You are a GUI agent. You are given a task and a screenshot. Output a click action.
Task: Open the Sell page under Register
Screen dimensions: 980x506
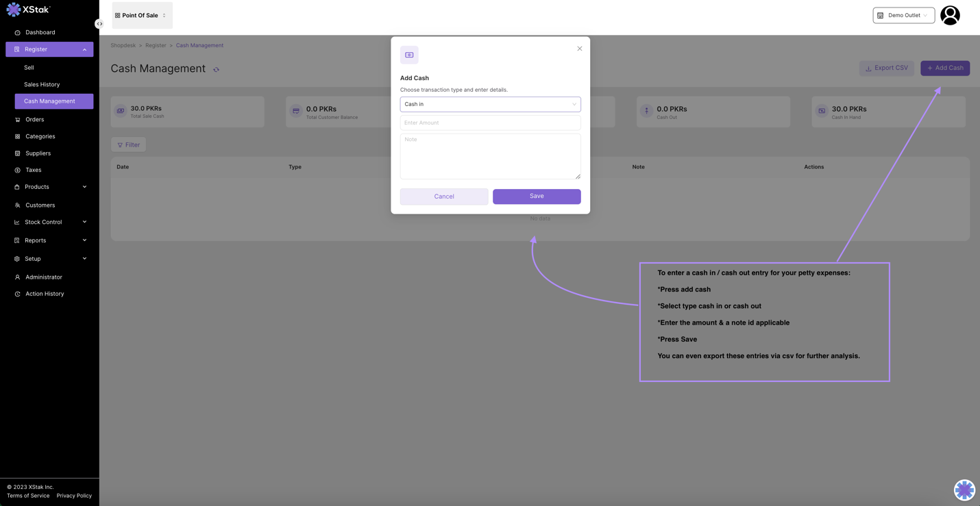tap(29, 68)
